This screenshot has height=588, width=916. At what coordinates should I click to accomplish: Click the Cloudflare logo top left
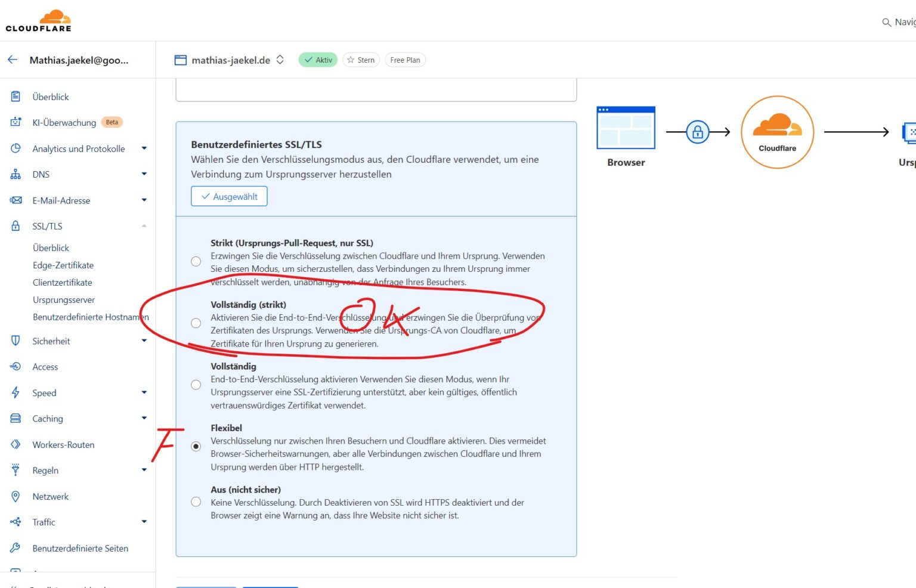(38, 20)
